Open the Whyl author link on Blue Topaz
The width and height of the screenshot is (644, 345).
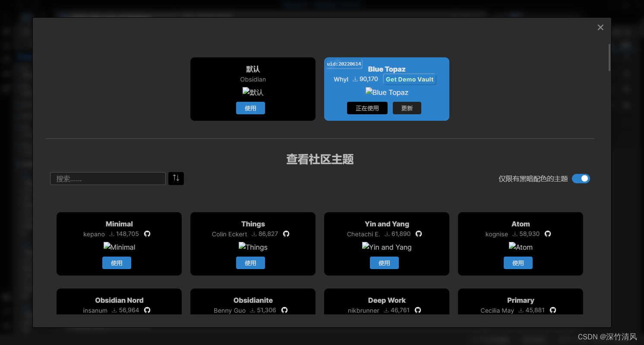pos(341,79)
